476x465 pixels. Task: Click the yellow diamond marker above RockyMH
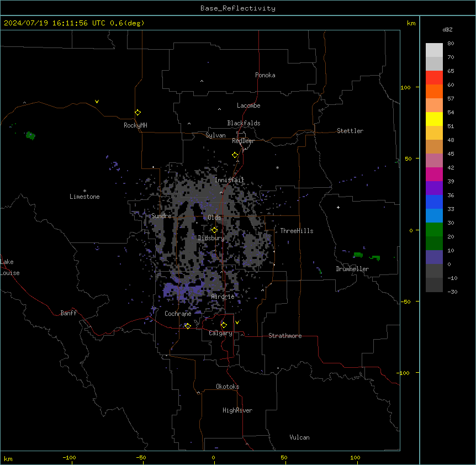(137, 113)
